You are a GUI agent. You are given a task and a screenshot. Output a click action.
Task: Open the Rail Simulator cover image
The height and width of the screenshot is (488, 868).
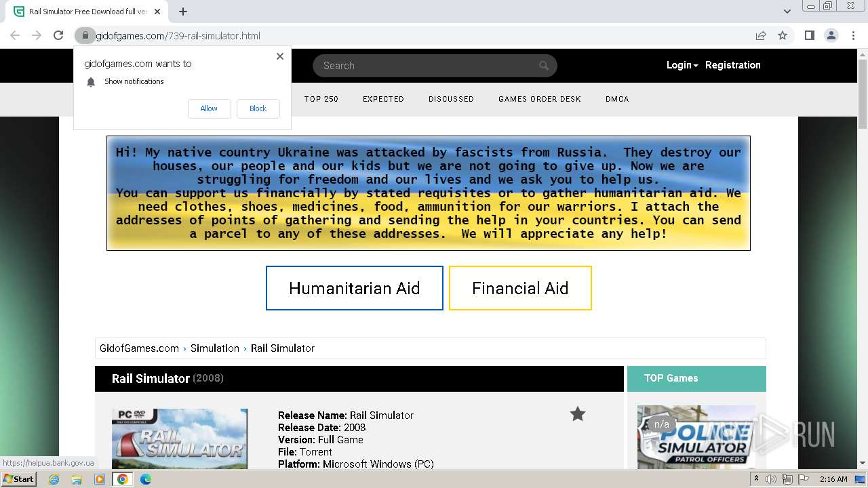[x=180, y=439]
